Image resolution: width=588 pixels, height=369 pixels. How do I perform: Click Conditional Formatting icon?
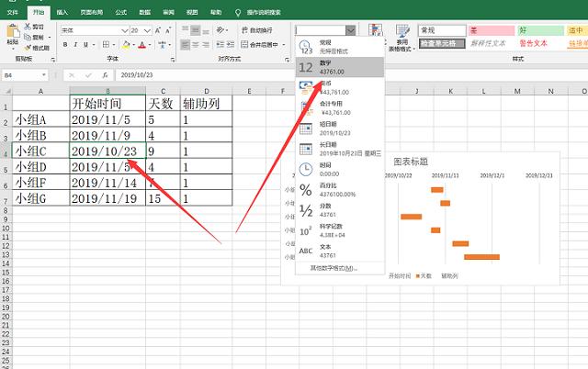click(x=375, y=30)
